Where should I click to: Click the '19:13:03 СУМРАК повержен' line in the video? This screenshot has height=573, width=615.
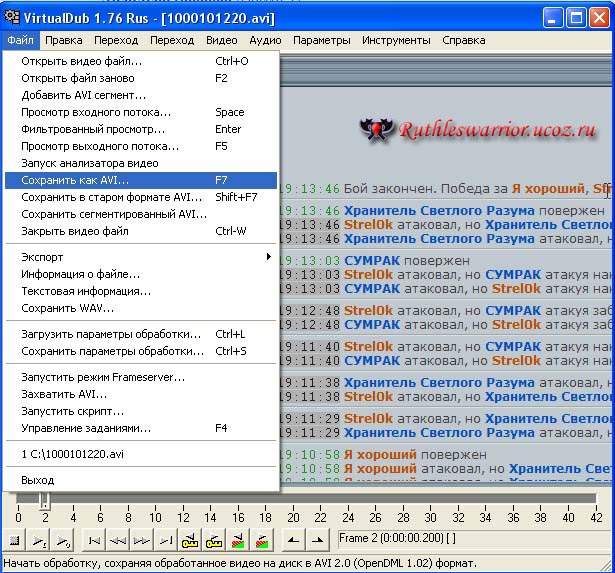click(375, 261)
